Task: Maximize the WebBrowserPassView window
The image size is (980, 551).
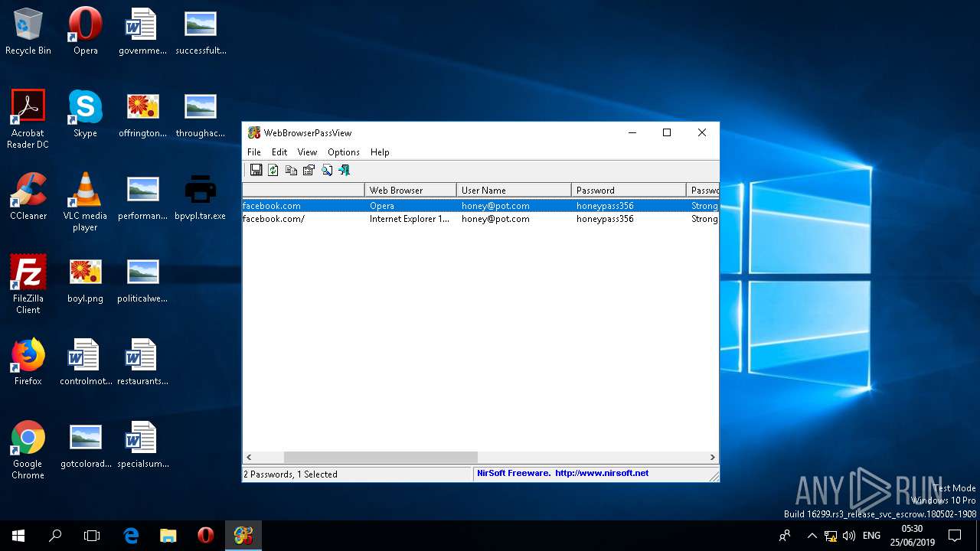Action: click(667, 132)
